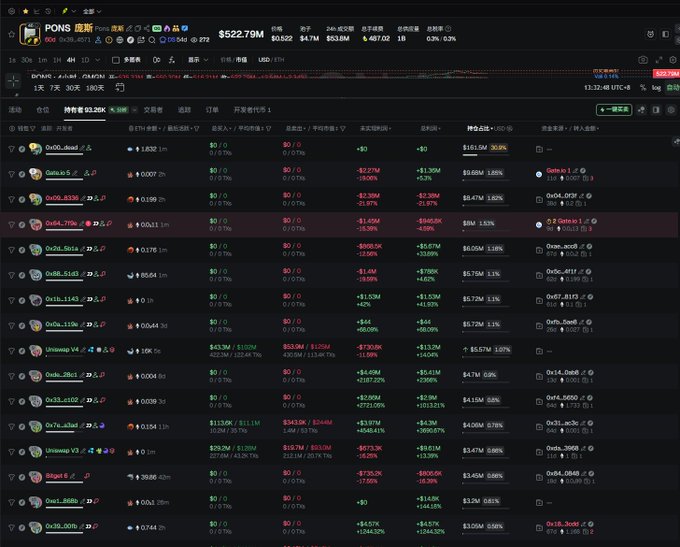Image resolution: width=680 pixels, height=547 pixels.
Task: Click the 一键买卖 button
Action: 614,110
